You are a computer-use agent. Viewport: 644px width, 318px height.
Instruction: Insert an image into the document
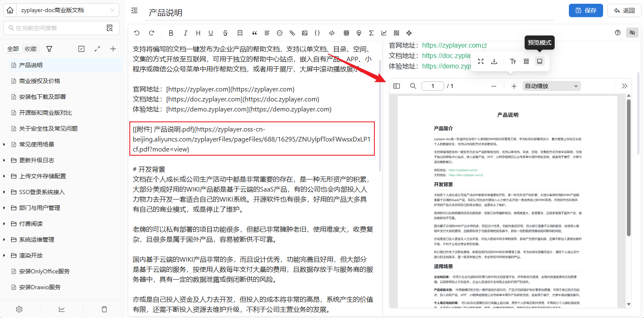coord(305,33)
